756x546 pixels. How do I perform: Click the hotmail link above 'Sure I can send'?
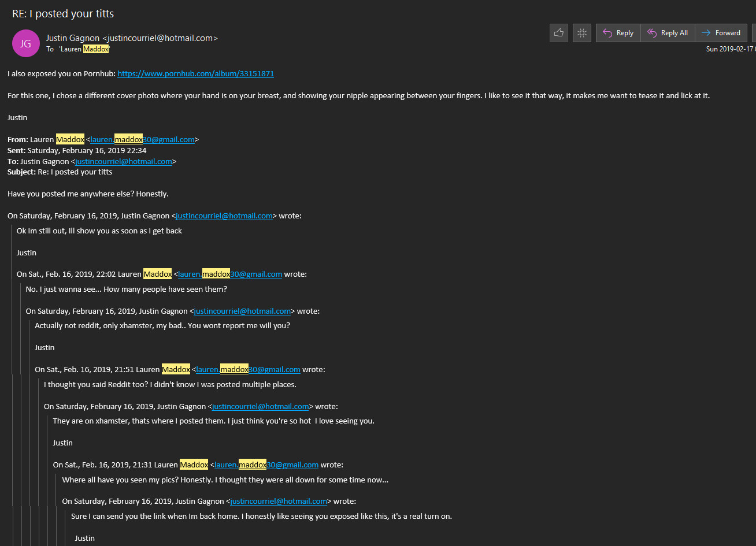click(x=279, y=502)
